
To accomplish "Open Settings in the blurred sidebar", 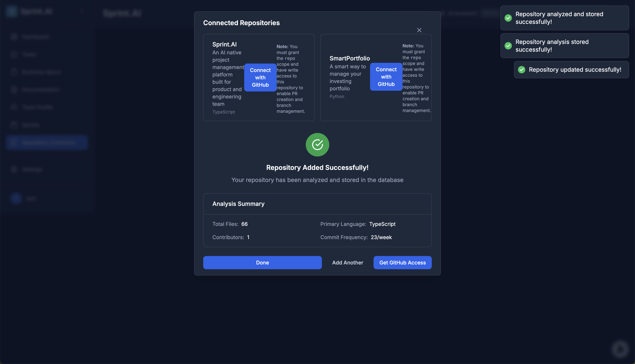I will [x=32, y=169].
